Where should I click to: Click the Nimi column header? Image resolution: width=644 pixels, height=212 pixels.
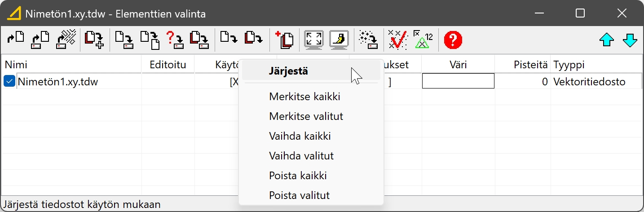point(71,65)
